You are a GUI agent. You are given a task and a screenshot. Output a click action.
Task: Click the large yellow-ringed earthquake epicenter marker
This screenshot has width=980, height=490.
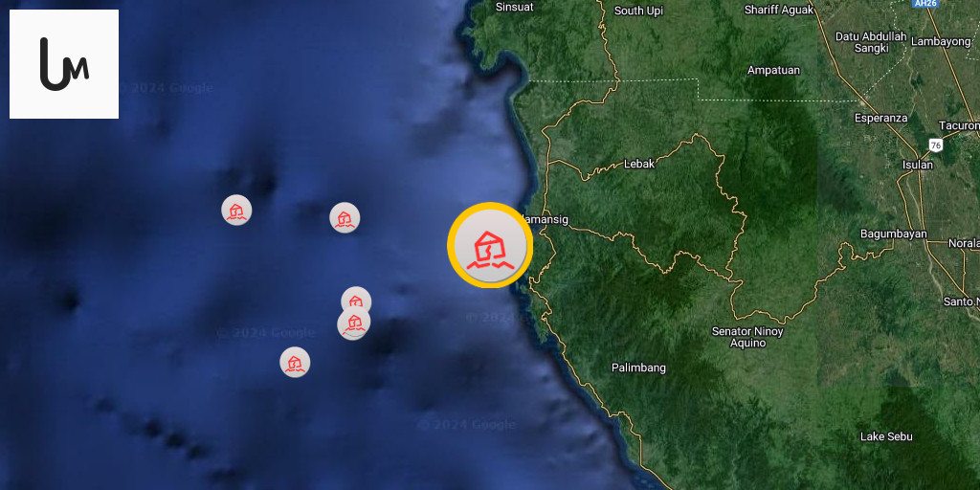pyautogui.click(x=490, y=245)
